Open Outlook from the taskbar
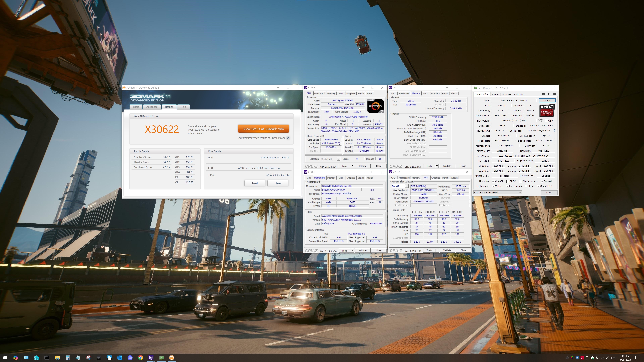Viewport: 644px width, 362px height. [120, 358]
